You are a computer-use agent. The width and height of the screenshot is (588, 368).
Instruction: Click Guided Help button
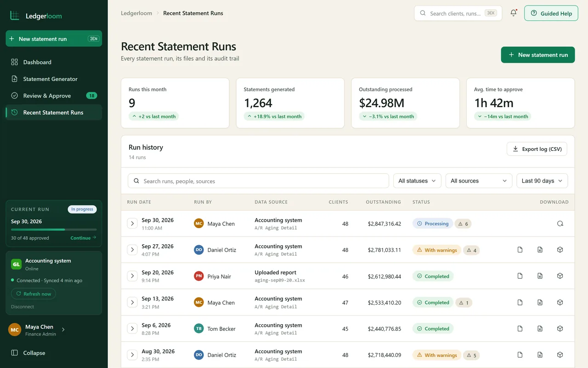click(551, 13)
